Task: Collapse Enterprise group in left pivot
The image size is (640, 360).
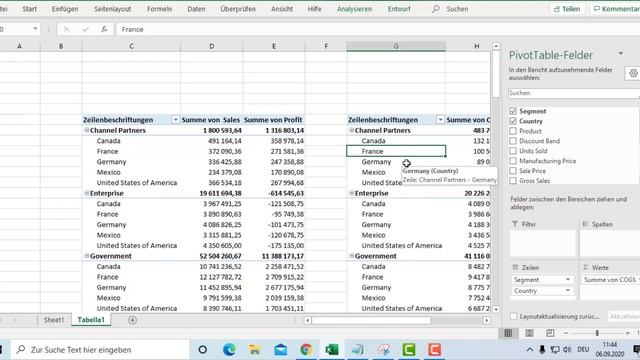Action: click(x=87, y=193)
